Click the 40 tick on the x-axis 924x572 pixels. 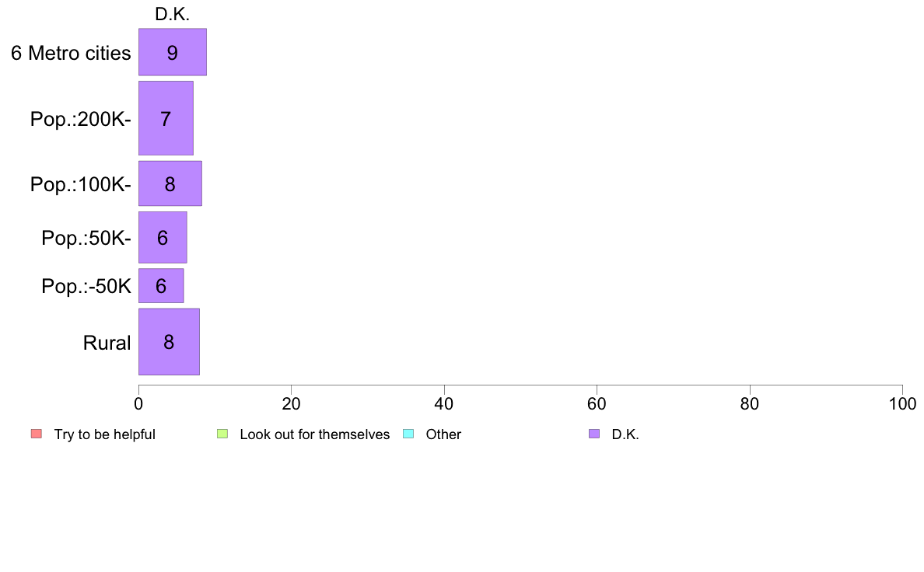click(444, 403)
